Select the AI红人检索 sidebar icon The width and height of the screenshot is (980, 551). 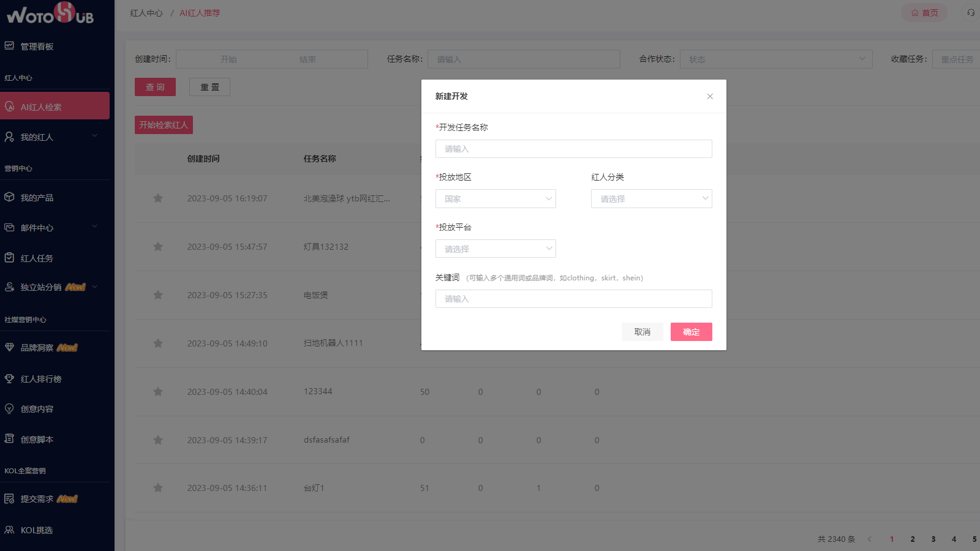pyautogui.click(x=10, y=105)
